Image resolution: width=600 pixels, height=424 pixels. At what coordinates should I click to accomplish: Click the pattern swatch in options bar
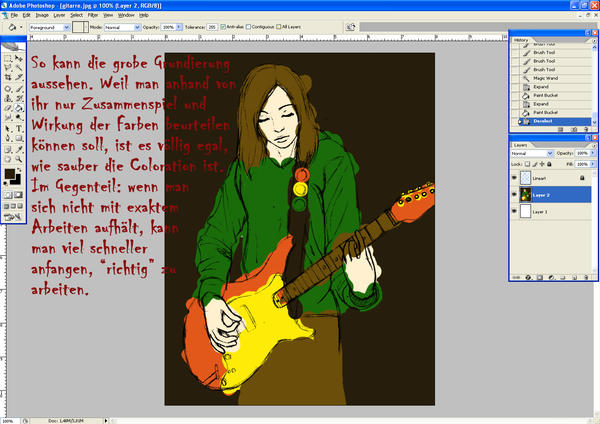pyautogui.click(x=80, y=27)
